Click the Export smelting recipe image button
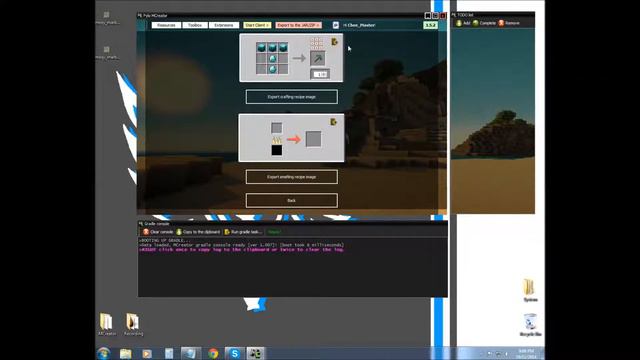 pos(291,177)
